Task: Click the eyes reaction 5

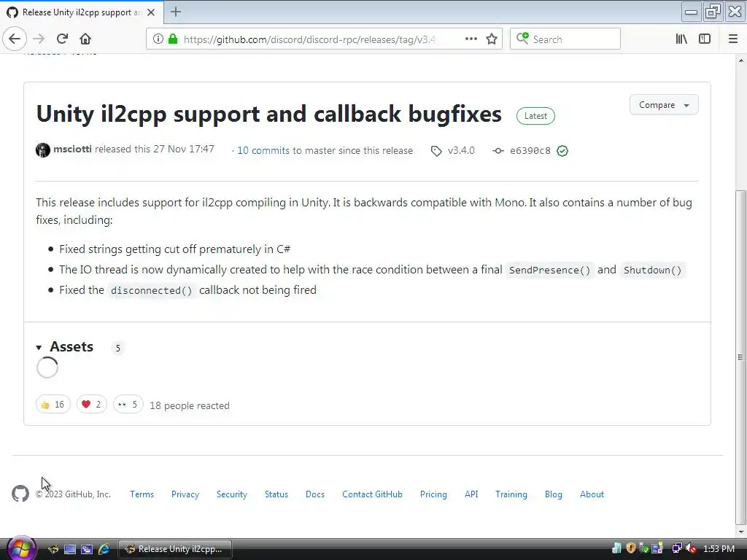Action: click(128, 404)
